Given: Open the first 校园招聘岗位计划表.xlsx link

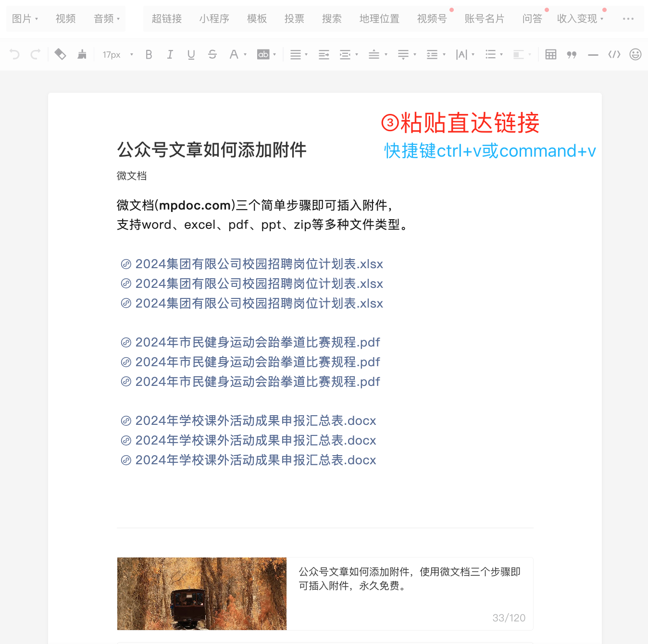Looking at the screenshot, I should [252, 264].
